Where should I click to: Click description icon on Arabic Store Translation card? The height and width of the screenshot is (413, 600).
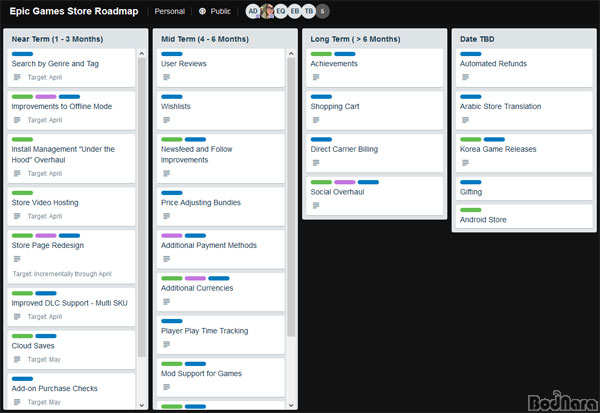[x=465, y=120]
